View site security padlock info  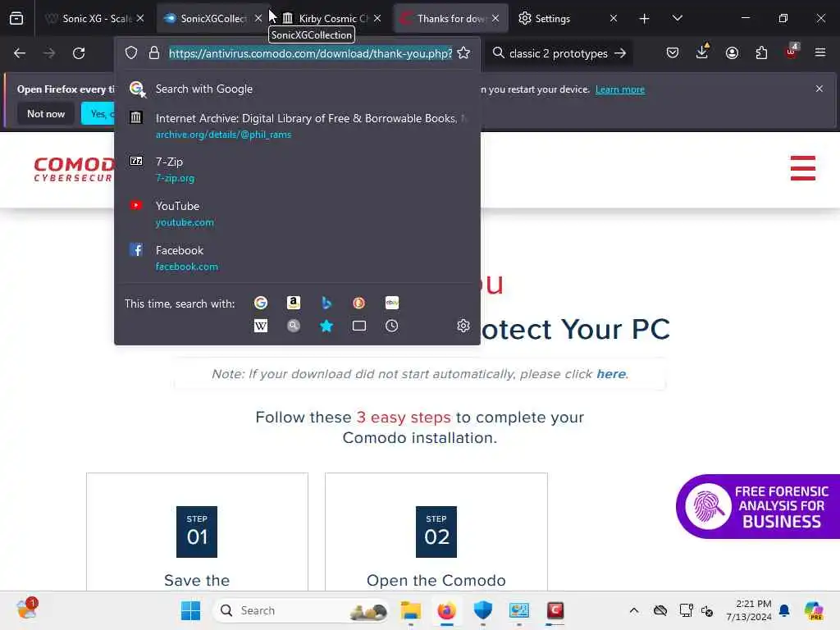(x=154, y=53)
